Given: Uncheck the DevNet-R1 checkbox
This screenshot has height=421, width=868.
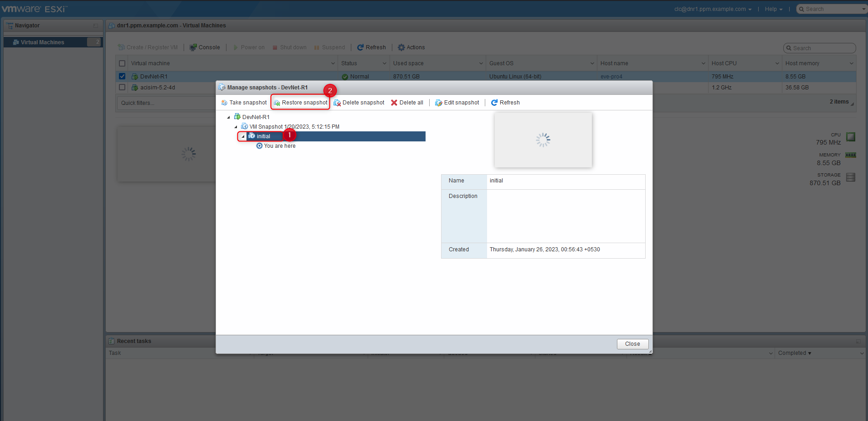Looking at the screenshot, I should (122, 76).
